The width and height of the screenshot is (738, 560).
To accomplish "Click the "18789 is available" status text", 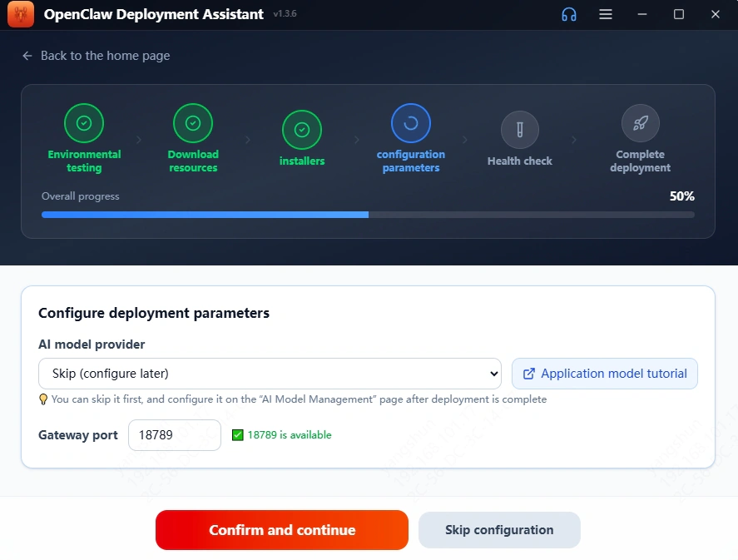I will click(x=290, y=435).
